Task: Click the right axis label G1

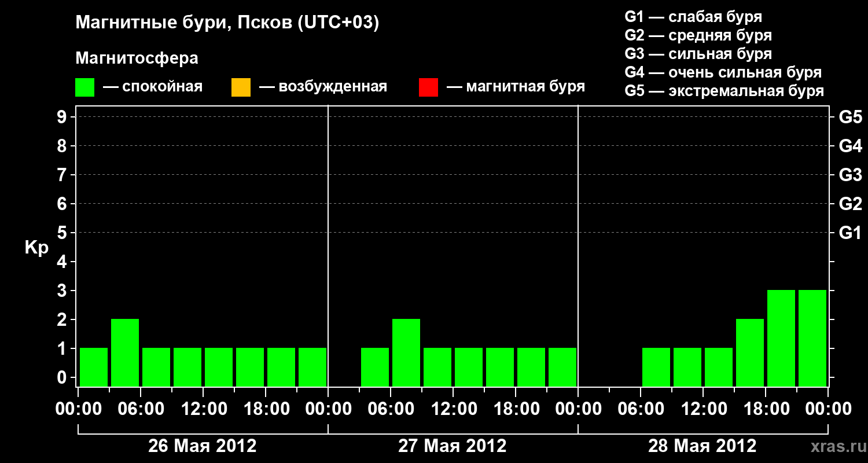Action: 850,233
